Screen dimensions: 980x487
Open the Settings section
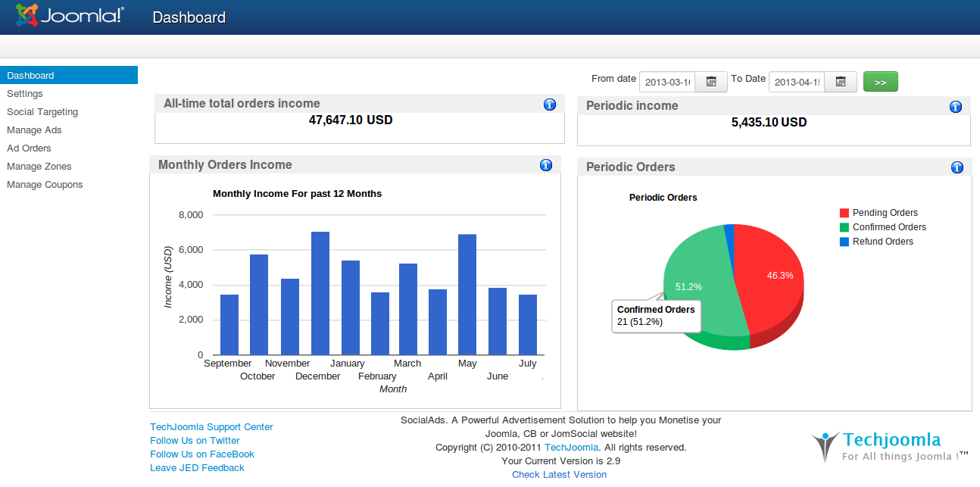(x=25, y=93)
